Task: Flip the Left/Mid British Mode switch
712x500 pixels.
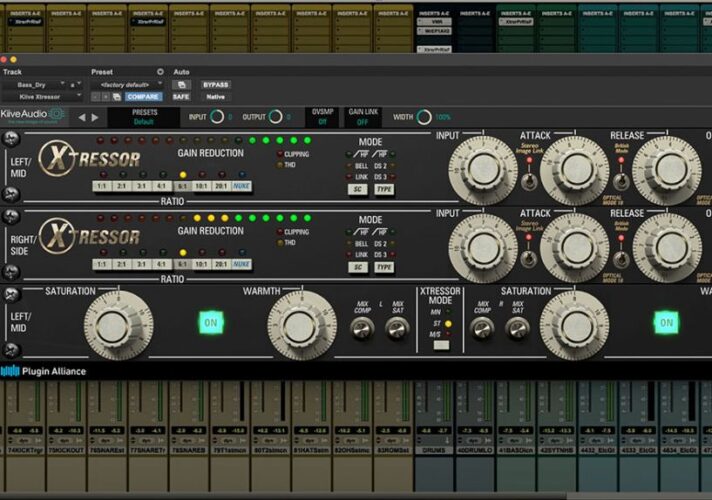Action: [620, 181]
